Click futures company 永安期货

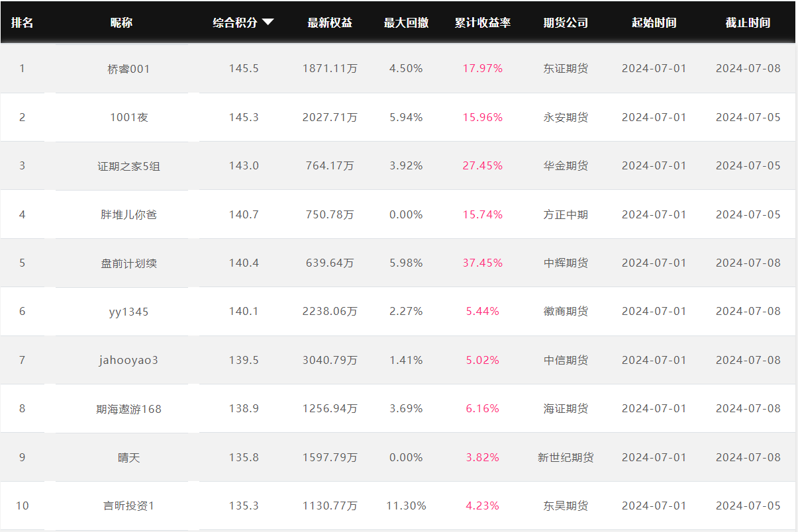[x=566, y=117]
